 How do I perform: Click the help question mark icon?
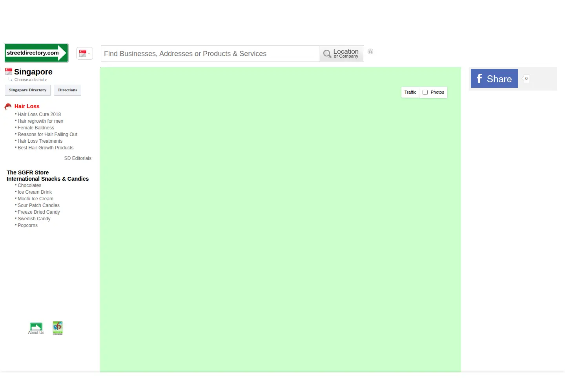370,51
